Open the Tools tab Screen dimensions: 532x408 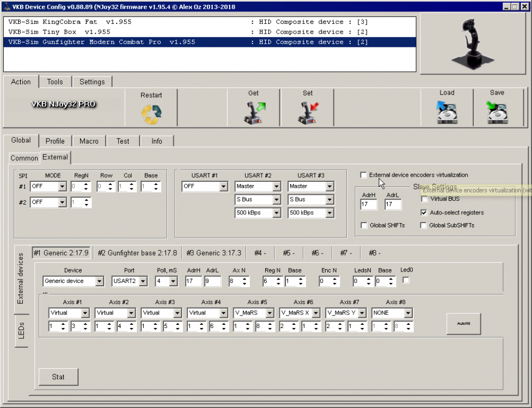[55, 82]
